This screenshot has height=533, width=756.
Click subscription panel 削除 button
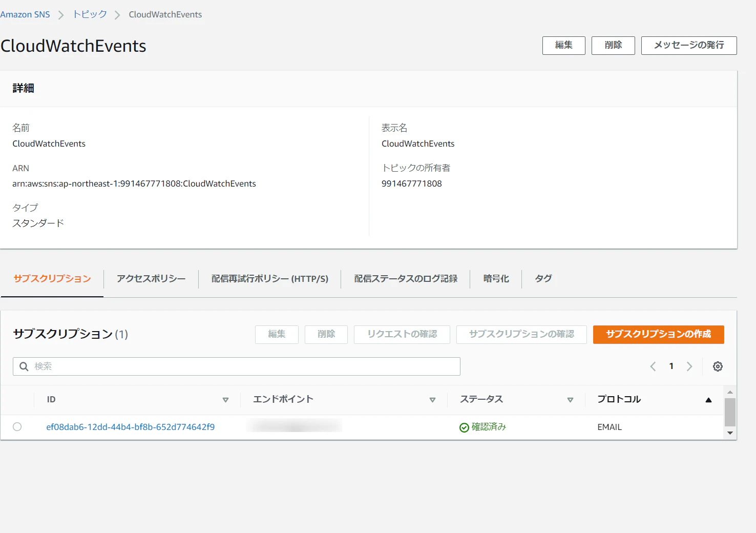click(326, 334)
